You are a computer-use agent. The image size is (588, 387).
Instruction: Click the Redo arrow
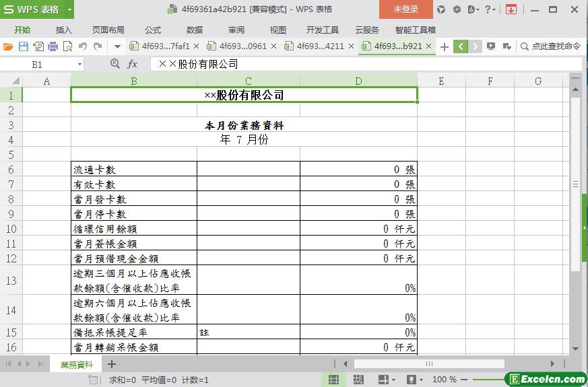tap(98, 46)
